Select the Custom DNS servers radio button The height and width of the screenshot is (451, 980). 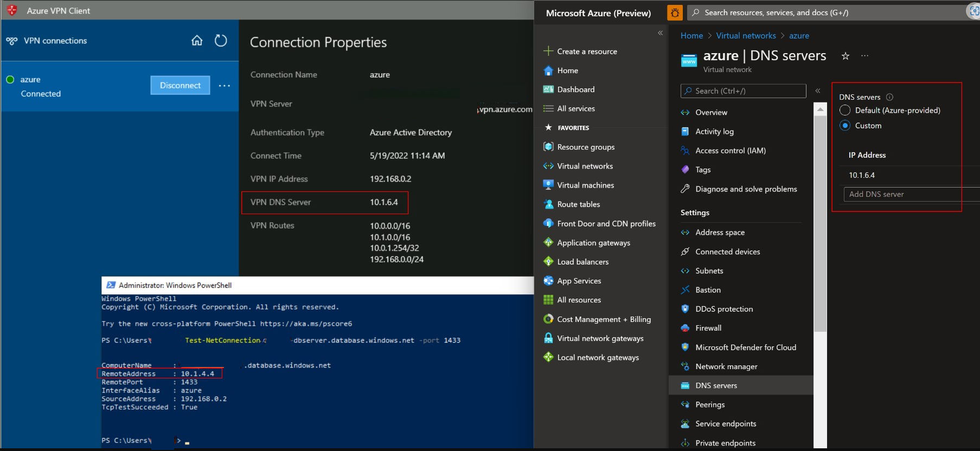point(845,126)
